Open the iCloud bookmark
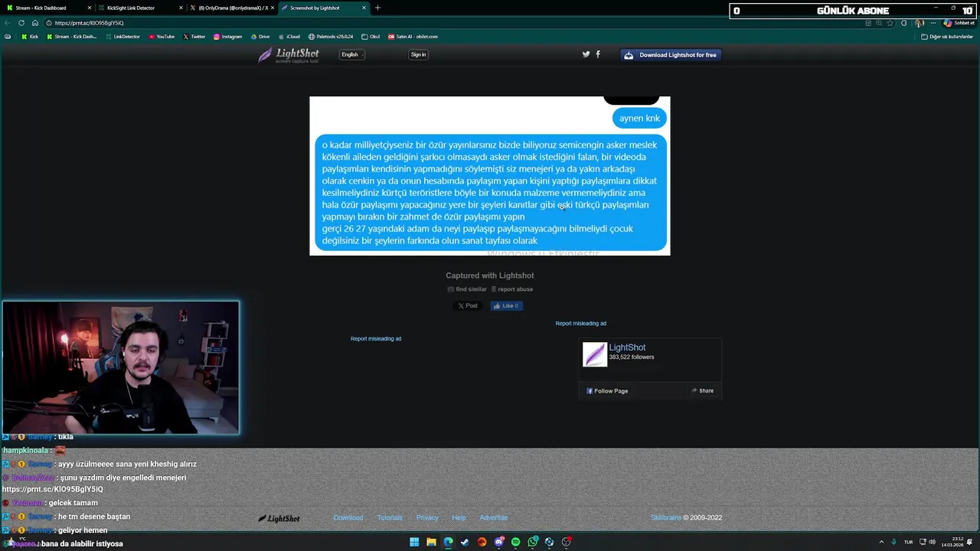 point(289,37)
